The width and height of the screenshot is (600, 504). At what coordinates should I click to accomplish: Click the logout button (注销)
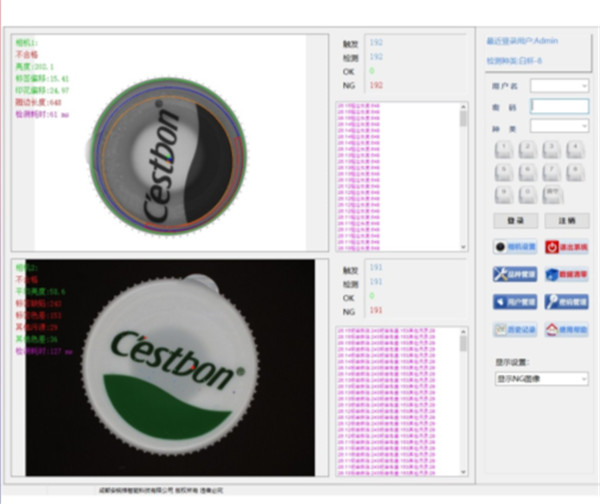566,219
